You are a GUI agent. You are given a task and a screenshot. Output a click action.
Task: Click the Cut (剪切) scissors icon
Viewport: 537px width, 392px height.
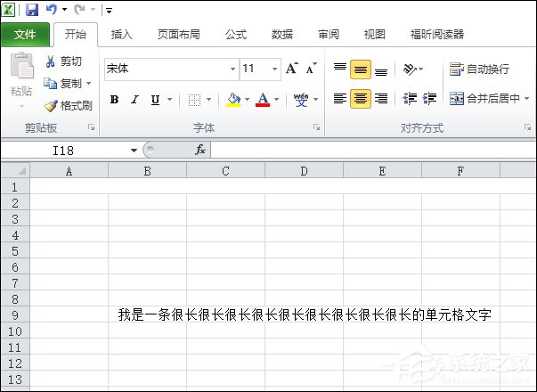51,61
